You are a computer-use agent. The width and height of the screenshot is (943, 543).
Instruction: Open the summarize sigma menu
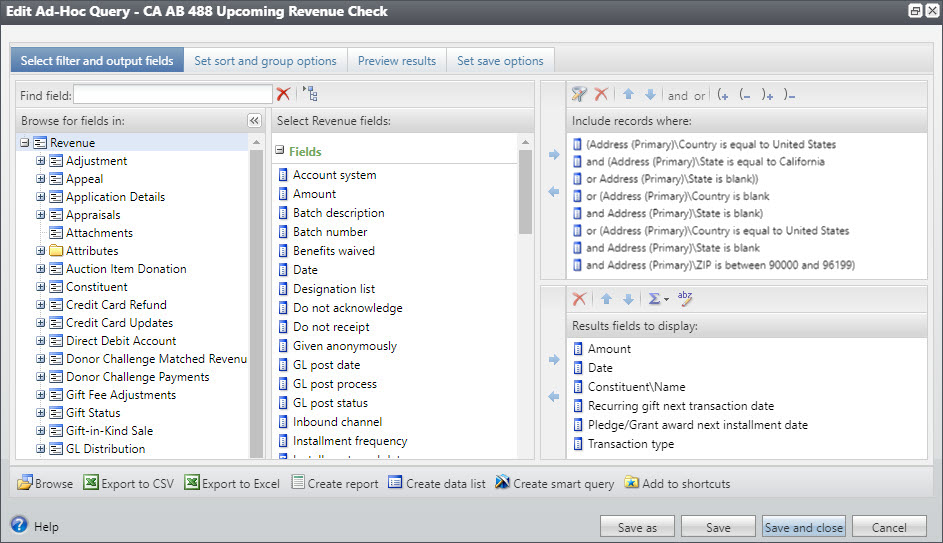tap(658, 299)
